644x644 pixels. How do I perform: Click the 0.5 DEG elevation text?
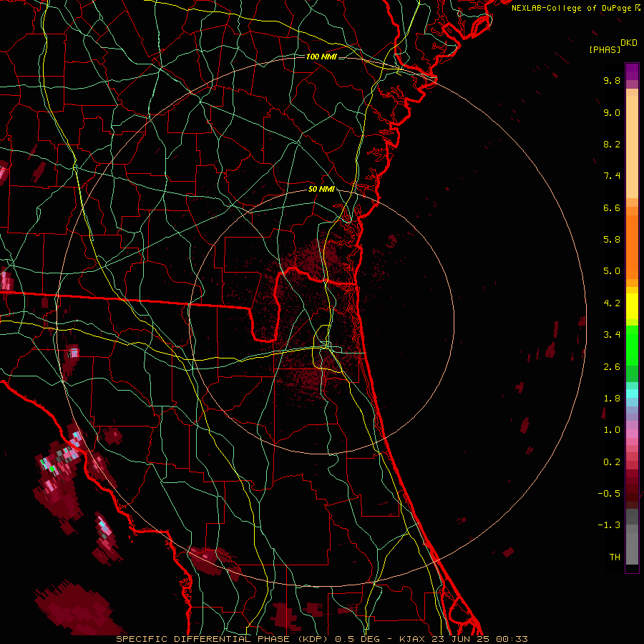(x=357, y=639)
